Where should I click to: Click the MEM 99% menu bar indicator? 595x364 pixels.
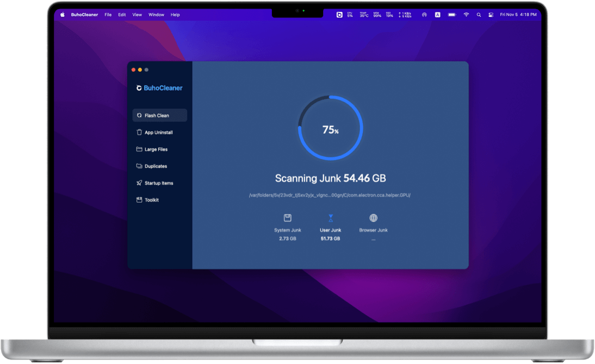point(377,15)
